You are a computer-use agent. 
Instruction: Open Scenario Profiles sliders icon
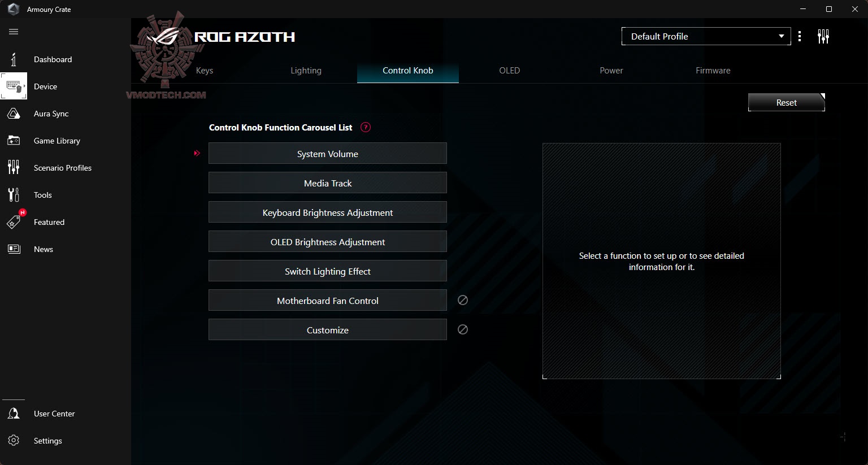click(14, 167)
